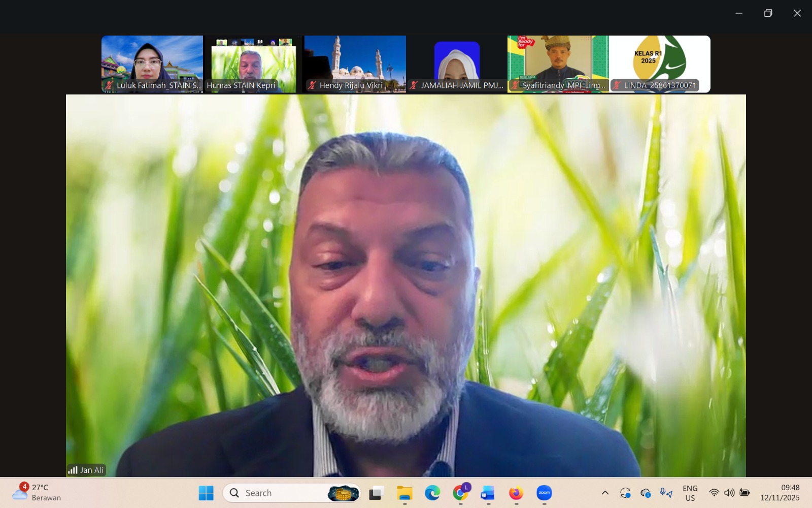Click the Task View icon
812x508 pixels.
tap(376, 493)
